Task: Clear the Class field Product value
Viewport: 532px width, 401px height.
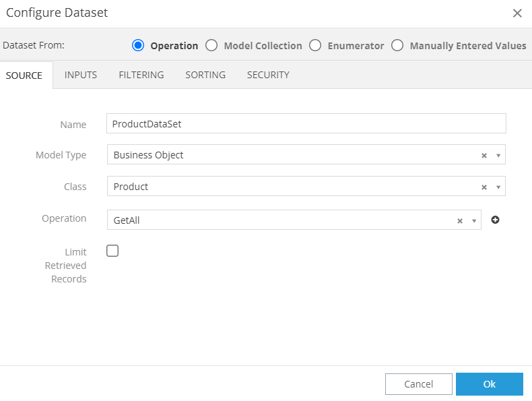Action: point(484,187)
